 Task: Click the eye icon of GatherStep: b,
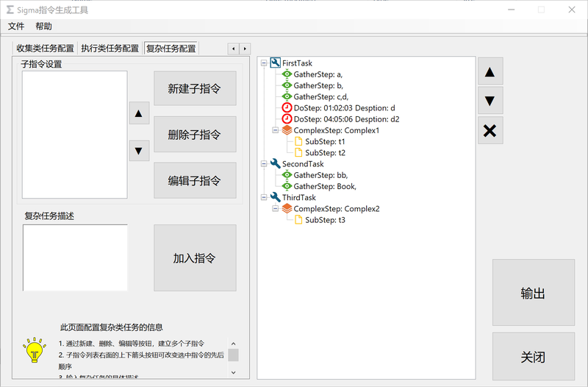pos(287,85)
